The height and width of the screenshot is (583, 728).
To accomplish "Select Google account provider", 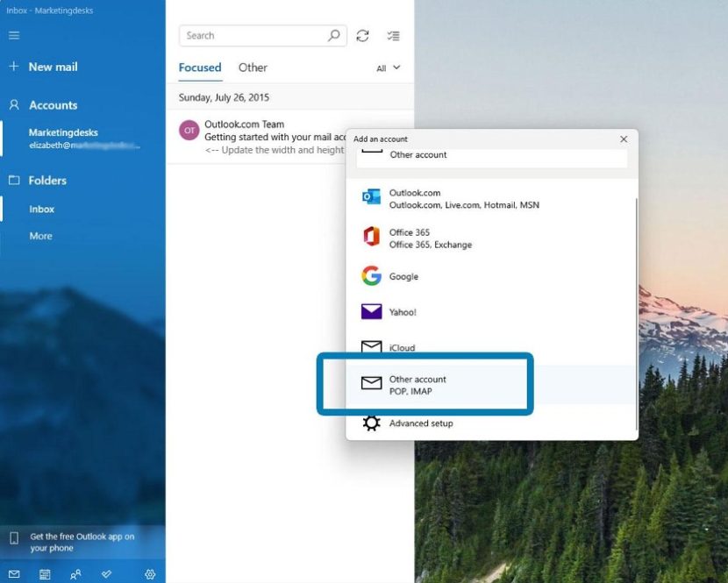I will (x=403, y=275).
